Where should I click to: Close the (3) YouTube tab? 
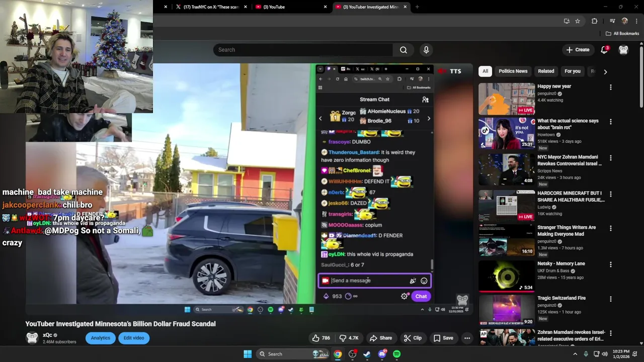tap(325, 7)
